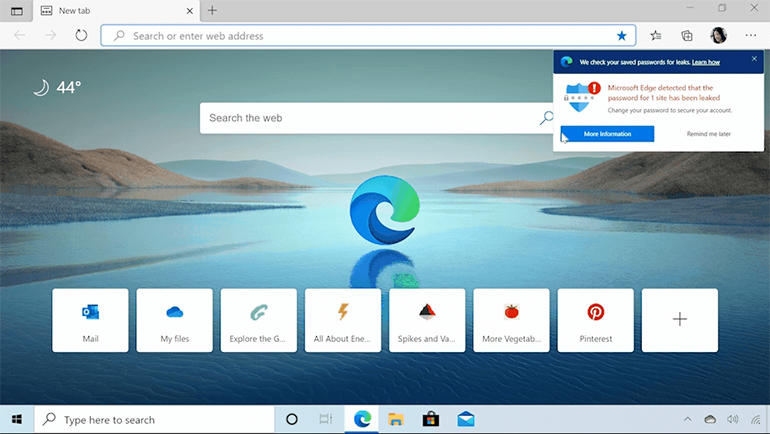
Task: Add a new quick link tile
Action: [680, 320]
